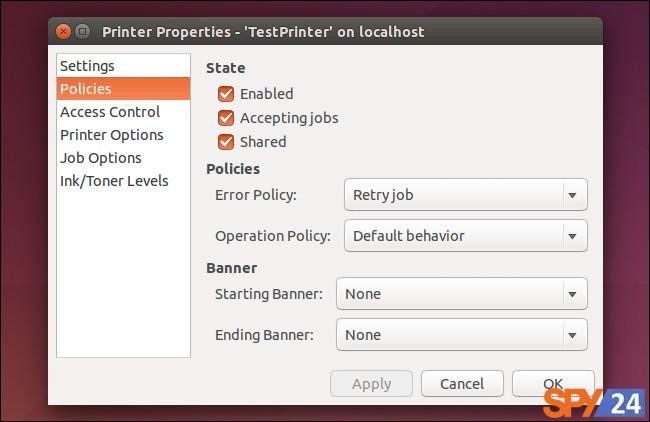650x422 pixels.
Task: Open the Ending Banner dropdown
Action: click(x=462, y=335)
